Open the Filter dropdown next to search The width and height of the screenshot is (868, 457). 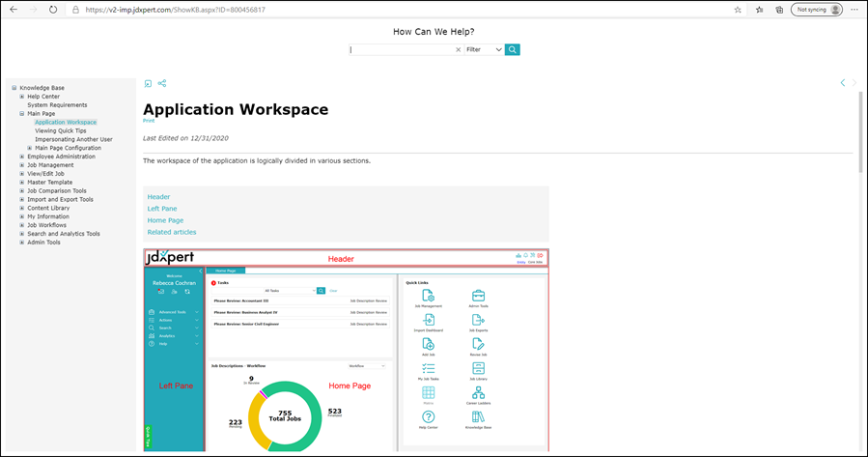484,49
